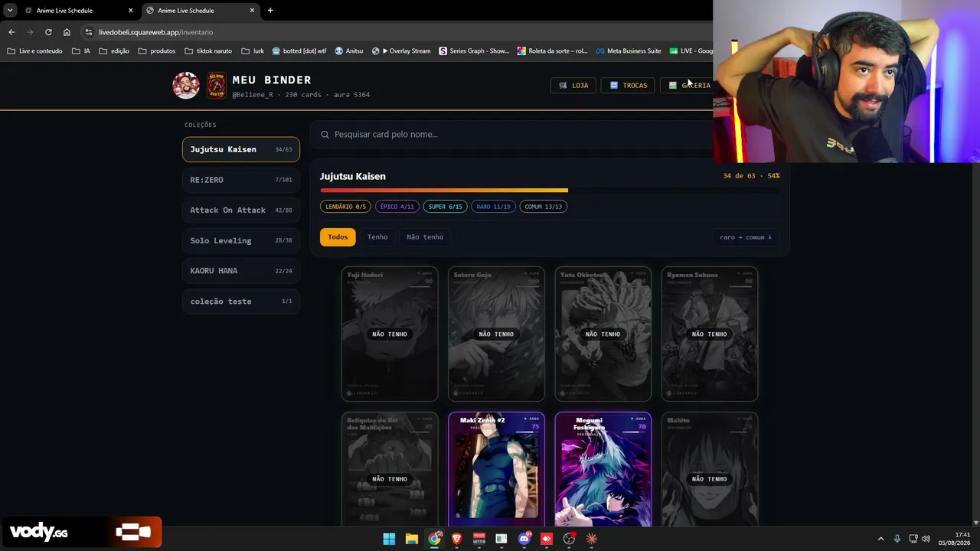The width and height of the screenshot is (980, 551).
Task: Filter by the SUPER 6/15 rarity chip
Action: click(x=445, y=207)
